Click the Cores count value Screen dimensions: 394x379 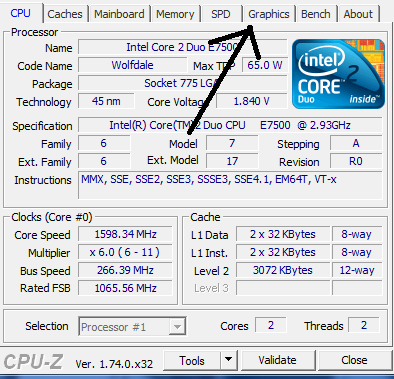(271, 325)
